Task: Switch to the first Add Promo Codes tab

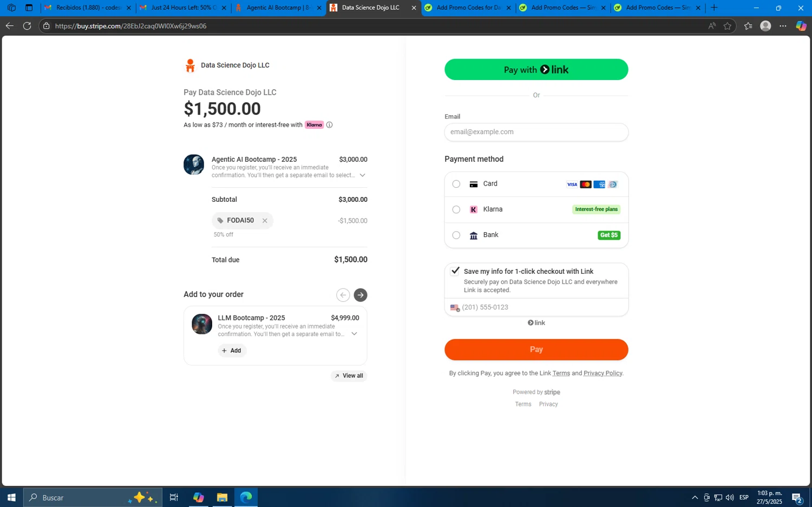Action: click(469, 8)
